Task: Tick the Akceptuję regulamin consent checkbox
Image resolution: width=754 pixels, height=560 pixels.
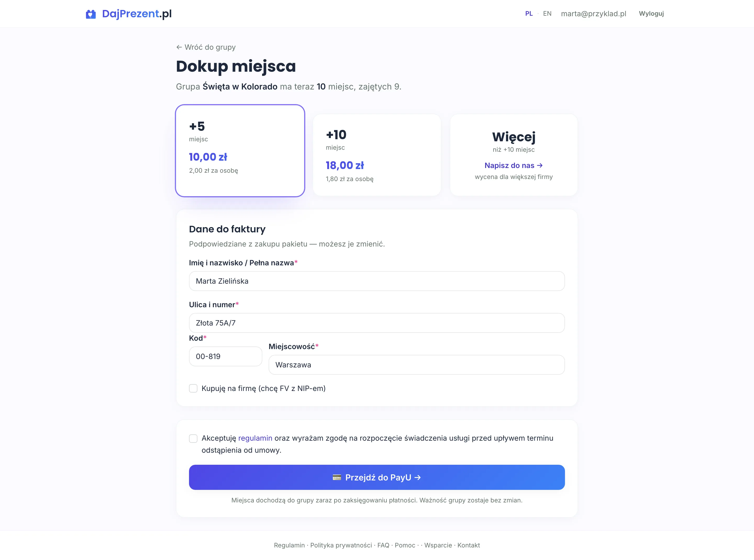Action: click(x=193, y=439)
